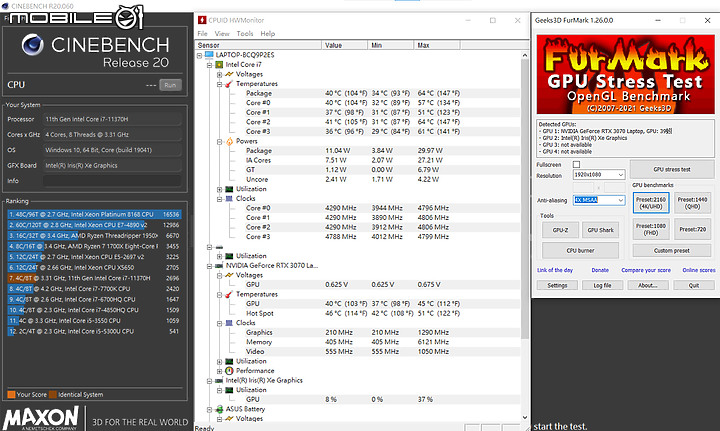Run the Preset:1440 (QHD) benchmark
The width and height of the screenshot is (720, 431).
tap(692, 203)
